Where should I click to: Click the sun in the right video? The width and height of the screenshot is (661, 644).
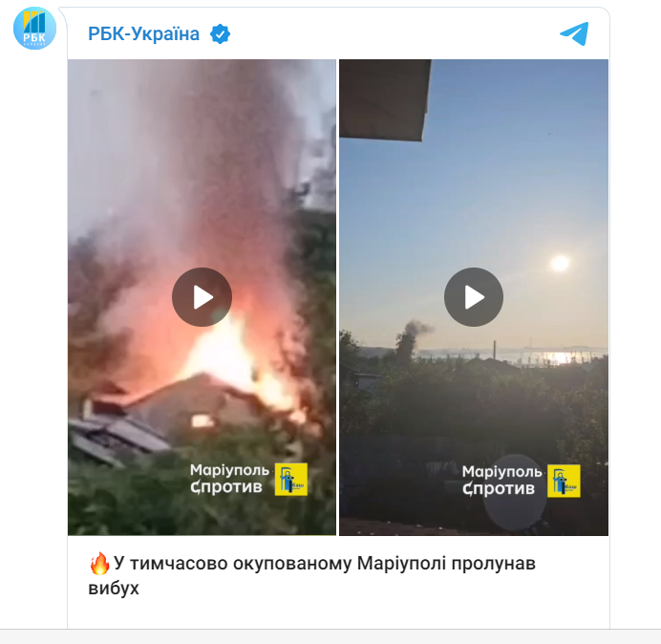pos(560,264)
